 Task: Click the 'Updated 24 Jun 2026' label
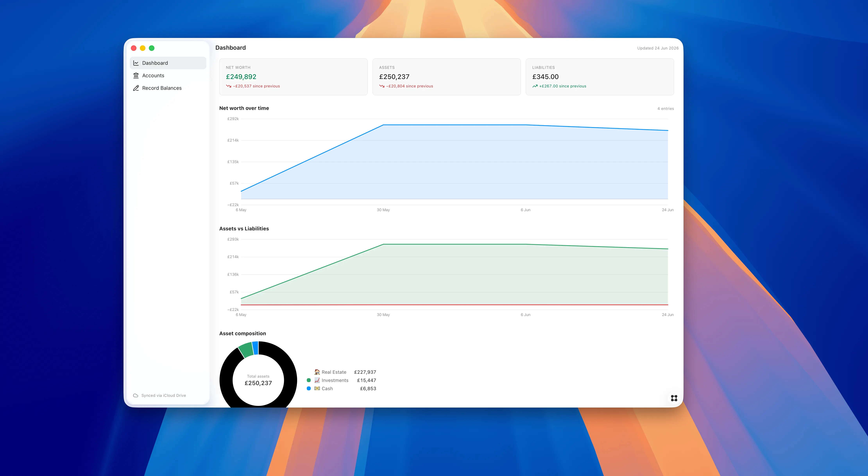[x=658, y=48]
